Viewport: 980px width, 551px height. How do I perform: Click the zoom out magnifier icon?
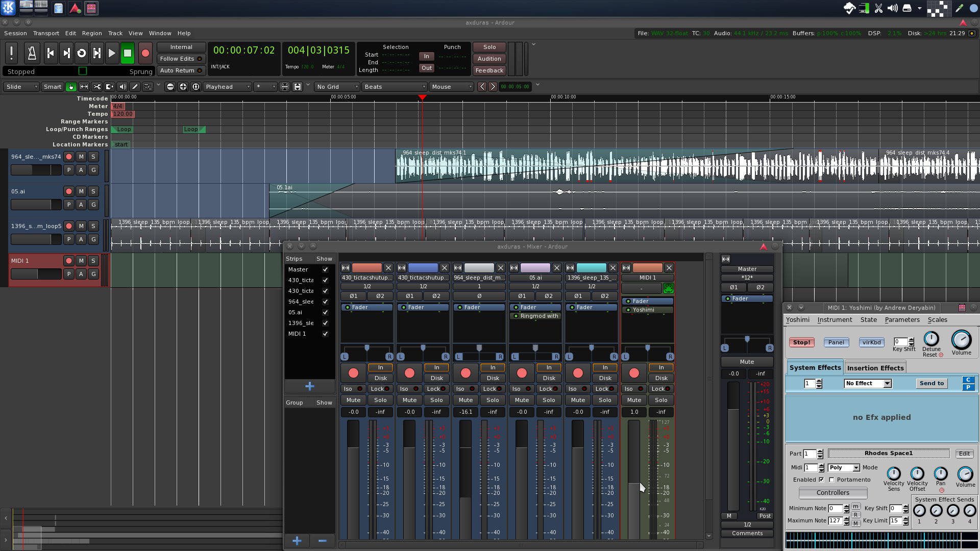(x=170, y=87)
